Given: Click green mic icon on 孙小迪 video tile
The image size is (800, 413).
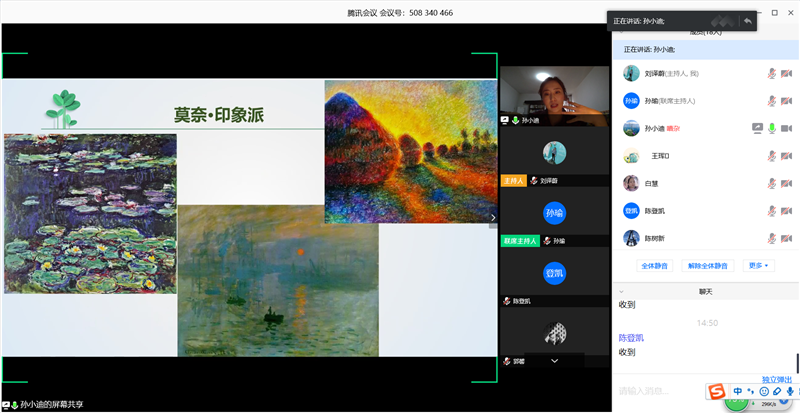Looking at the screenshot, I should coord(515,120).
